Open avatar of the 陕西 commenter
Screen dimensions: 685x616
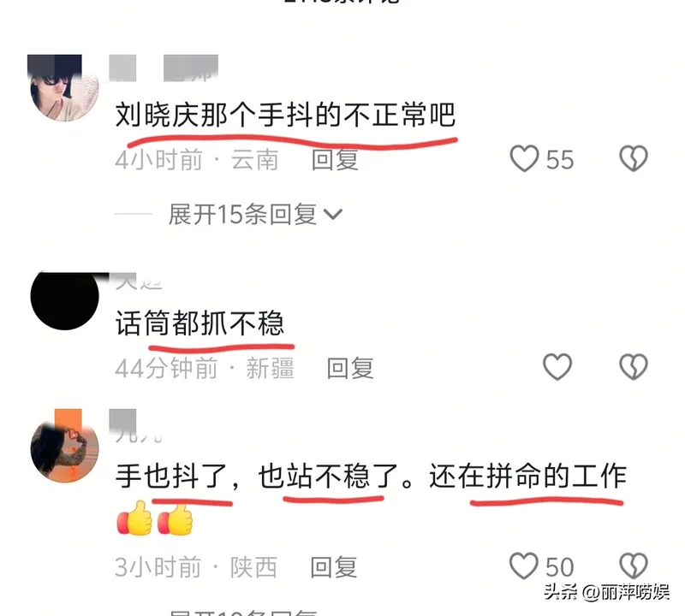coord(65,447)
